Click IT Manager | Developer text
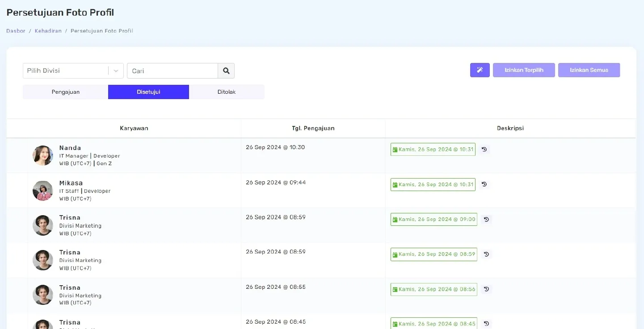Image resolution: width=644 pixels, height=329 pixels. point(90,156)
